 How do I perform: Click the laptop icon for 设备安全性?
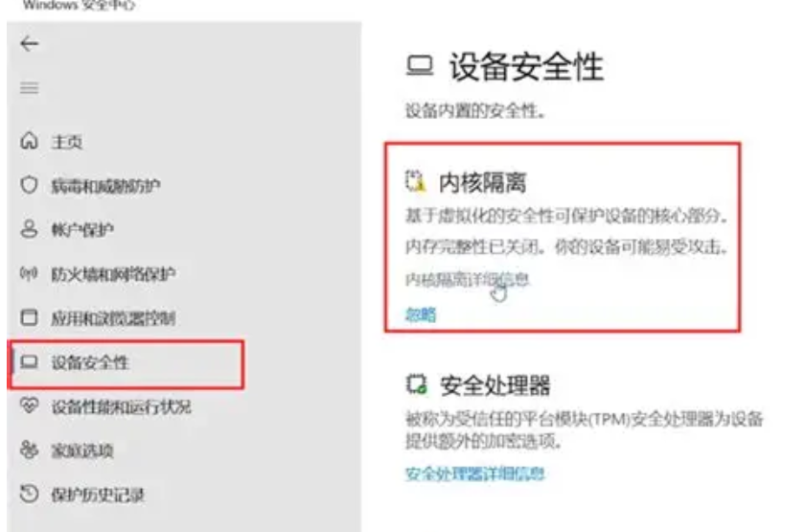tap(30, 362)
